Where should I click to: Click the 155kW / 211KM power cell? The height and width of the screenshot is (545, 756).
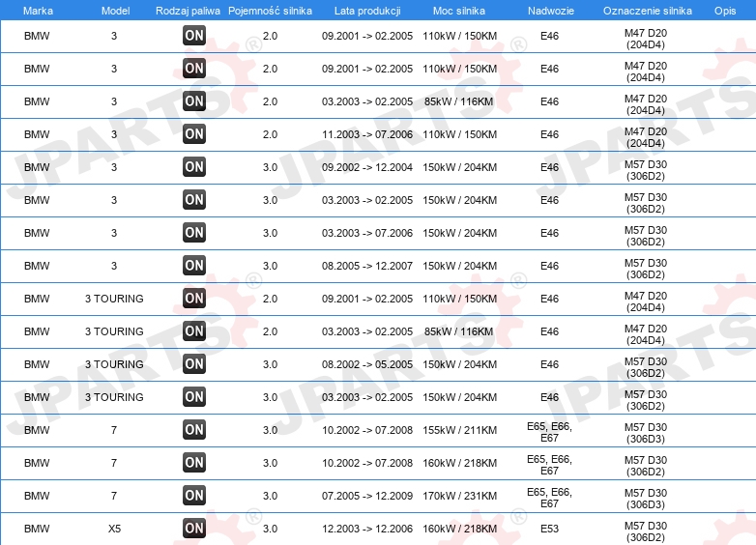459,430
